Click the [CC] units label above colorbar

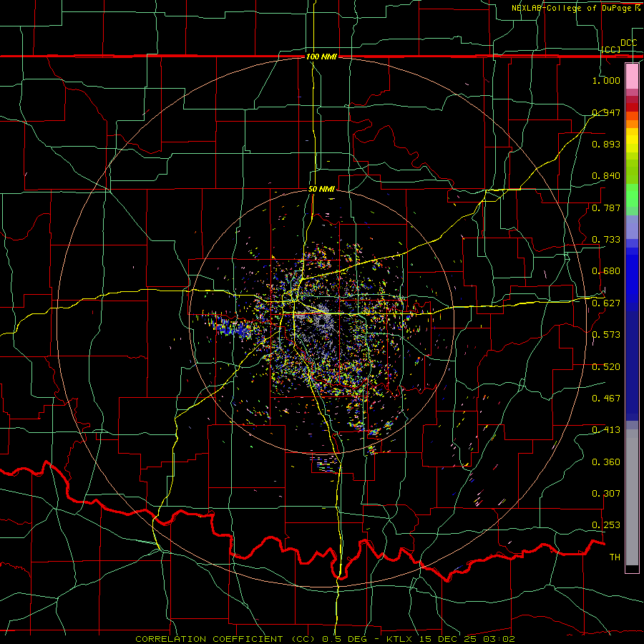610,49
